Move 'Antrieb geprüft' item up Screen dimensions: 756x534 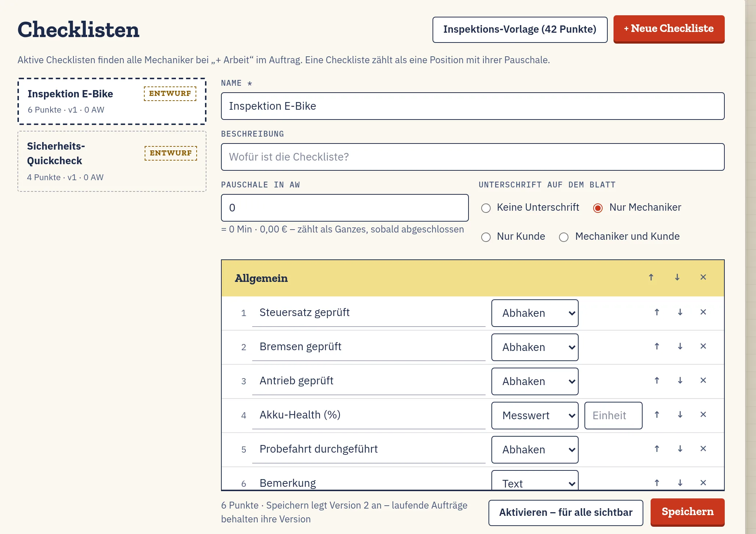(x=657, y=381)
